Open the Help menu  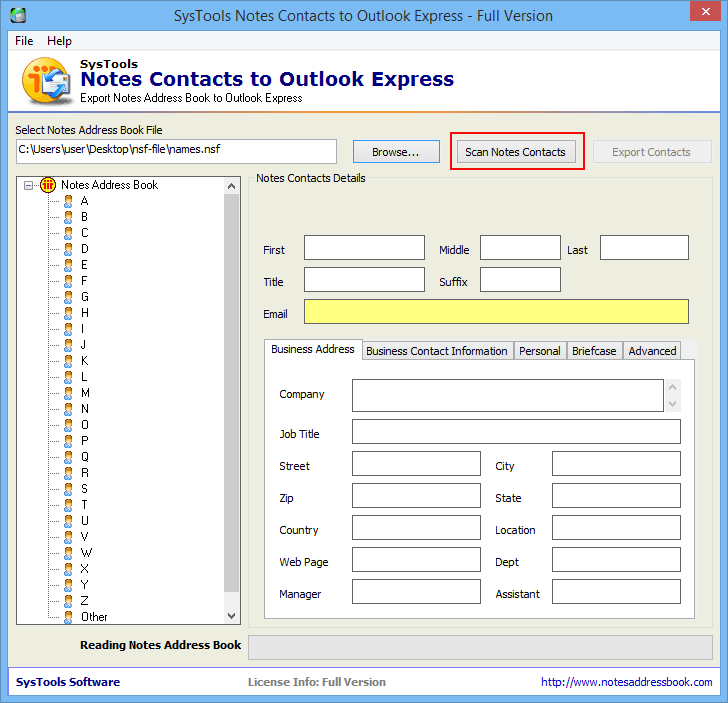pos(59,41)
